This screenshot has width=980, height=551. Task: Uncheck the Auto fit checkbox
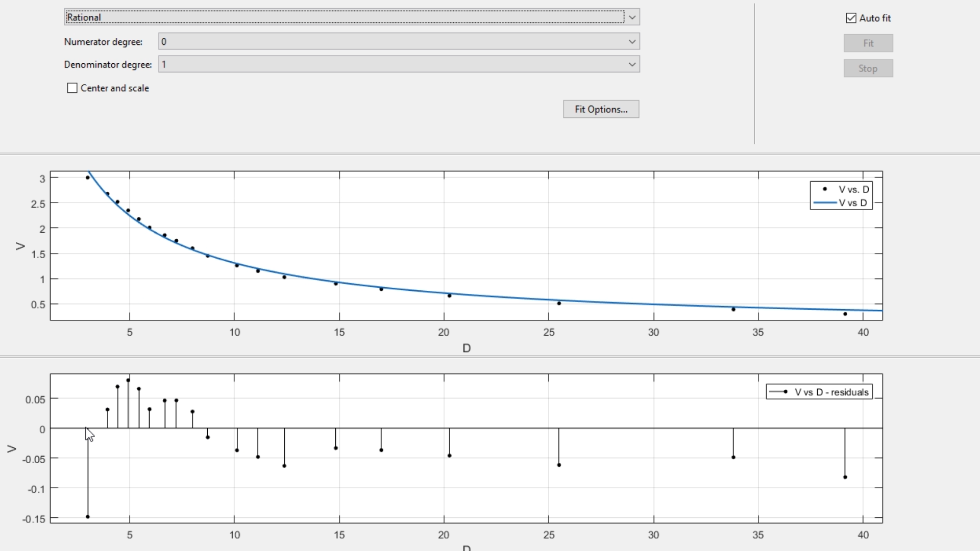[851, 18]
